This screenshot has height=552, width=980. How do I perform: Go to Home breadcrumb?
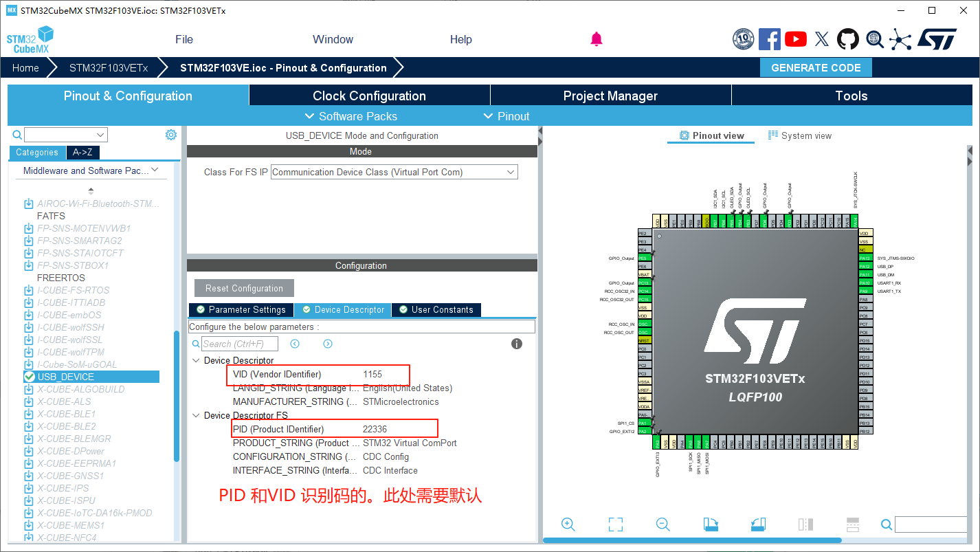click(25, 67)
